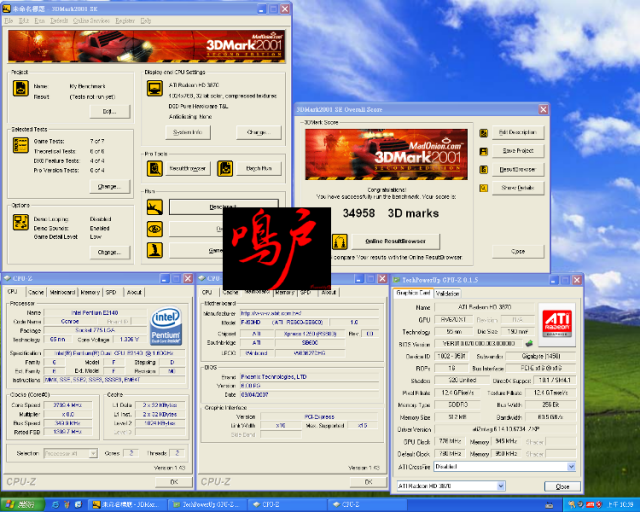Click the Show Details icon
The image size is (640, 512).
click(x=483, y=188)
